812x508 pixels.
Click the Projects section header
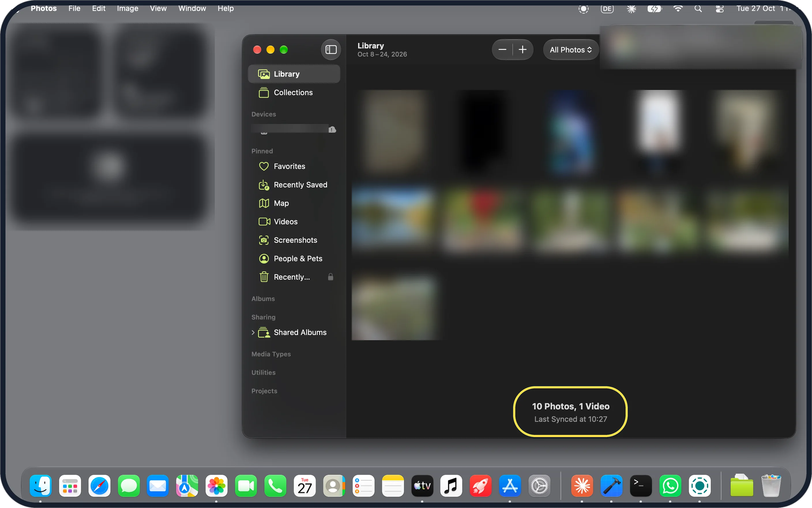click(264, 391)
